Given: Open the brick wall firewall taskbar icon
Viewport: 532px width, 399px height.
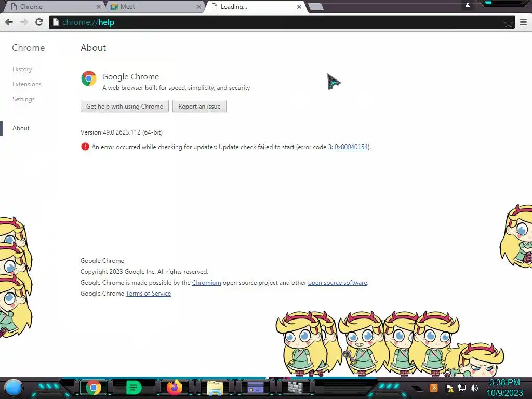Looking at the screenshot, I should click(295, 388).
